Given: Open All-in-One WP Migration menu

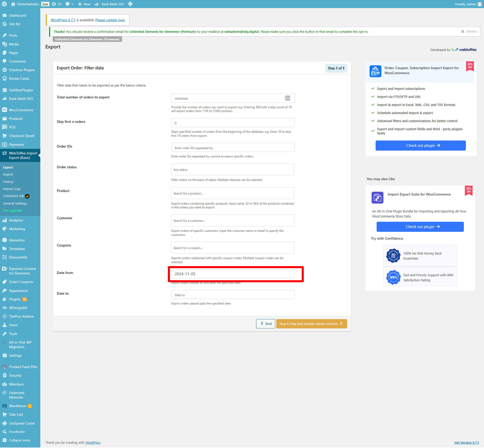Looking at the screenshot, I should 20,345.
